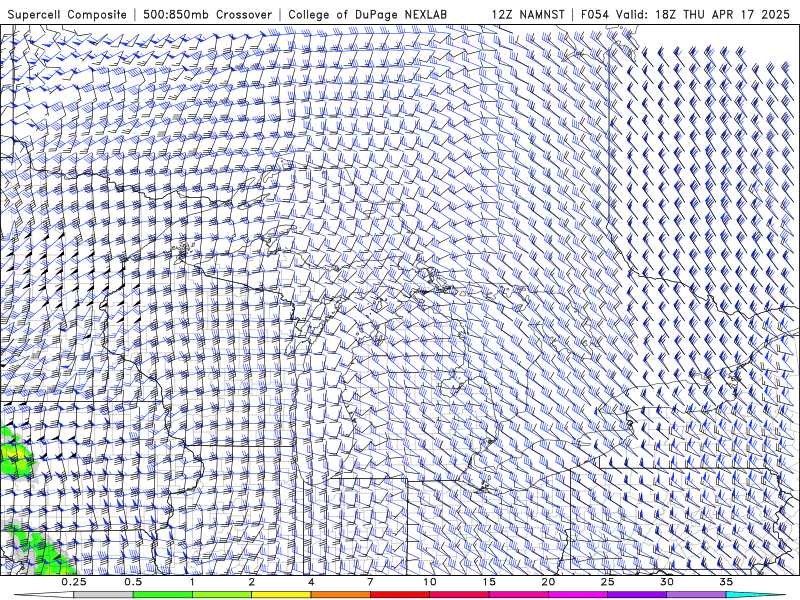Click the '15' legend value

pyautogui.click(x=489, y=582)
